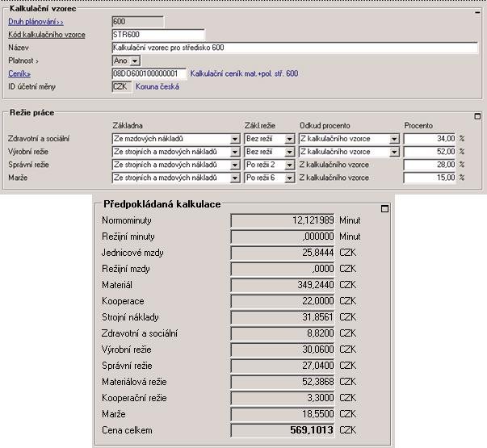Click the 15,00 percent field
Image resolution: width=487 pixels, height=448 pixels.
[430, 178]
